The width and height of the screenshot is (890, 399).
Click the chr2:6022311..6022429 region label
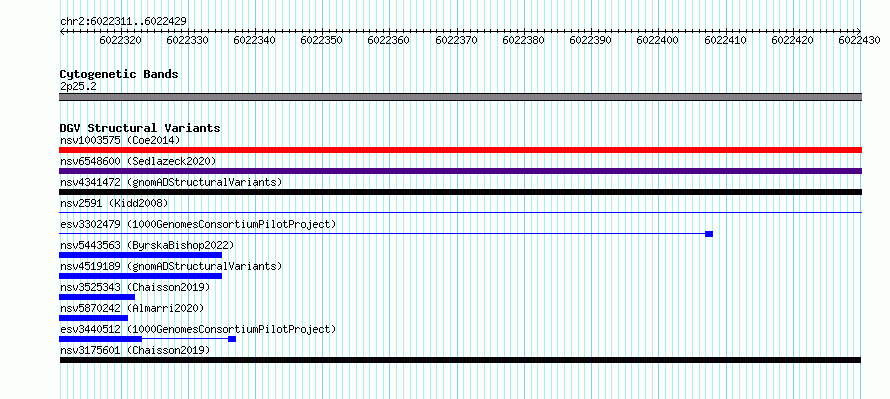coord(123,22)
